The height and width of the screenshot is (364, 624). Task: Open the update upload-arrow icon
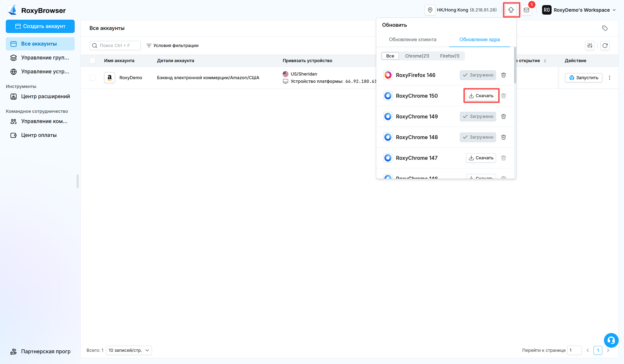pyautogui.click(x=511, y=10)
